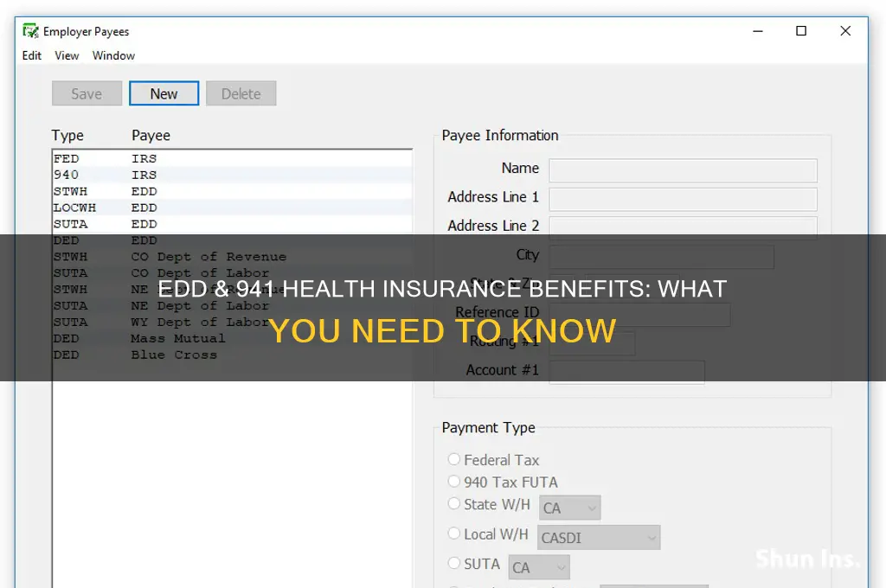The image size is (886, 588).
Task: Select the STWH EDD payee row
Action: click(232, 191)
